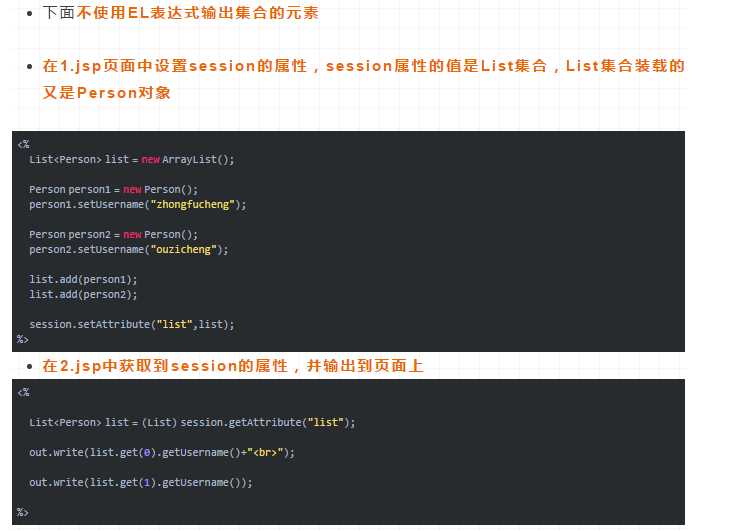The height and width of the screenshot is (531, 748).
Task: Click the code line 'list.add(person2);'
Action: pos(83,294)
